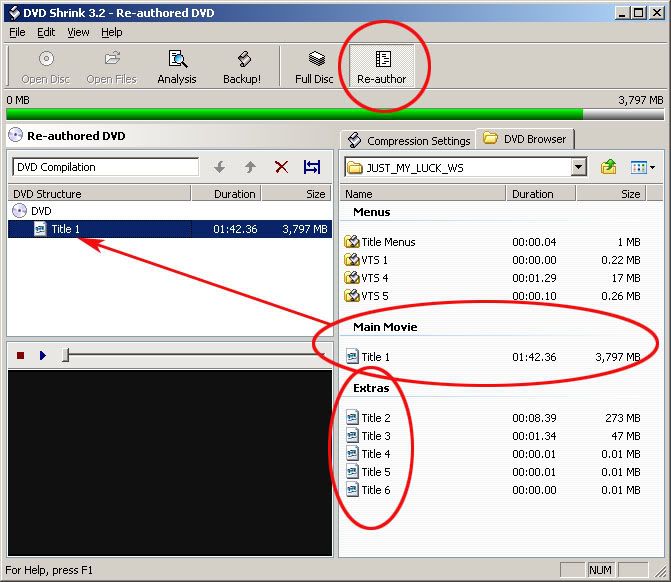Run Analysis from the toolbar
This screenshot has width=671, height=582.
[x=177, y=66]
